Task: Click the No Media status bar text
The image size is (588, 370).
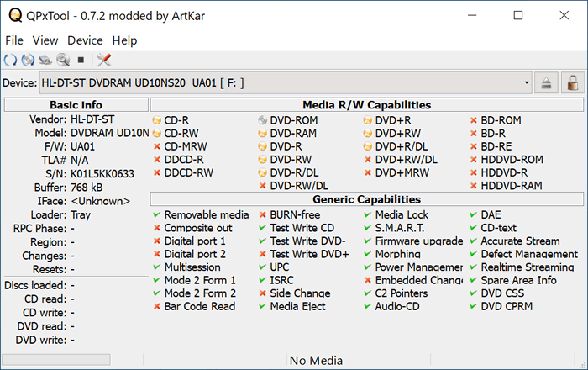Action: point(316,361)
